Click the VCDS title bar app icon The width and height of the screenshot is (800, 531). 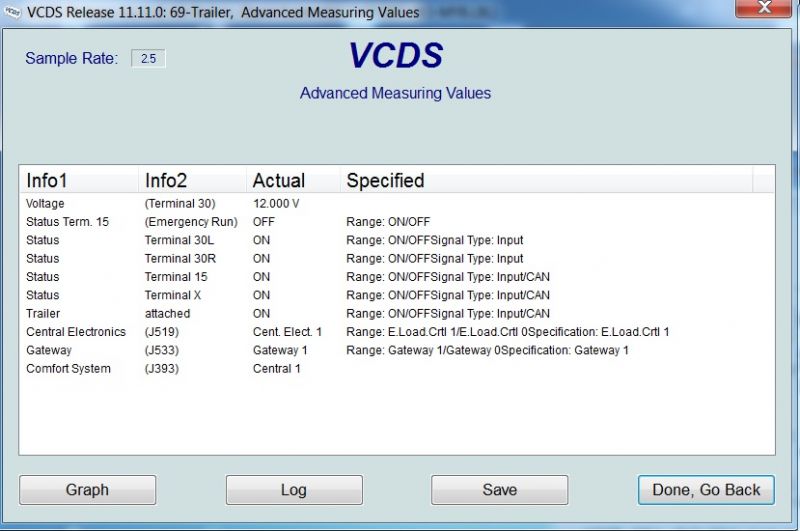(x=13, y=12)
